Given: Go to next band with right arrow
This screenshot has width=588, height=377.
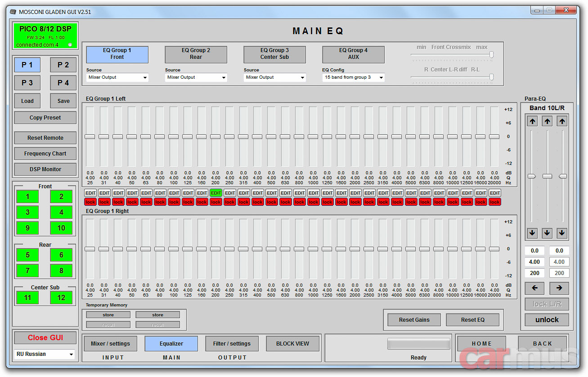Looking at the screenshot, I should point(559,288).
